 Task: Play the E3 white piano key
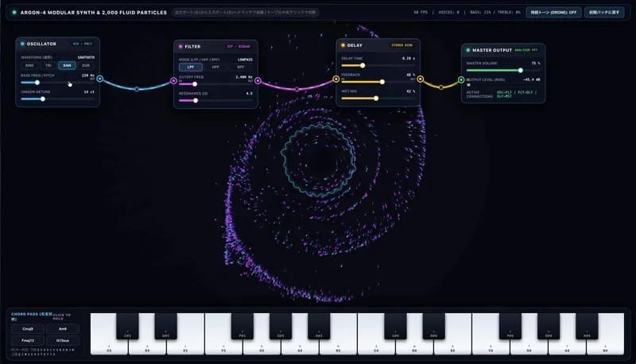pyautogui.click(x=185, y=347)
